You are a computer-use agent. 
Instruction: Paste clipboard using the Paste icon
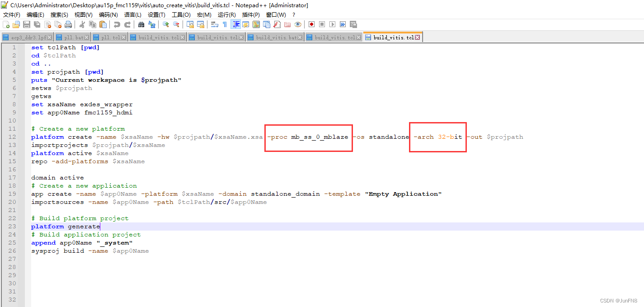point(103,24)
